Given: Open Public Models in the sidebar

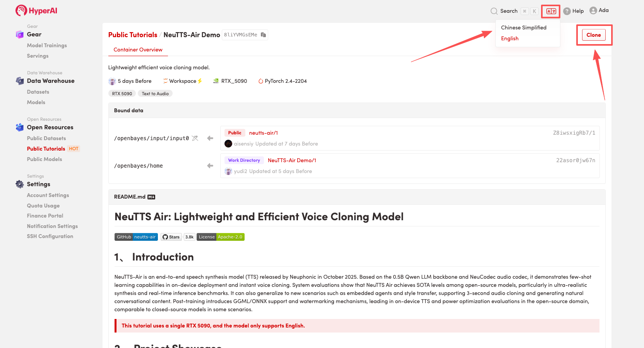Looking at the screenshot, I should click(x=45, y=159).
